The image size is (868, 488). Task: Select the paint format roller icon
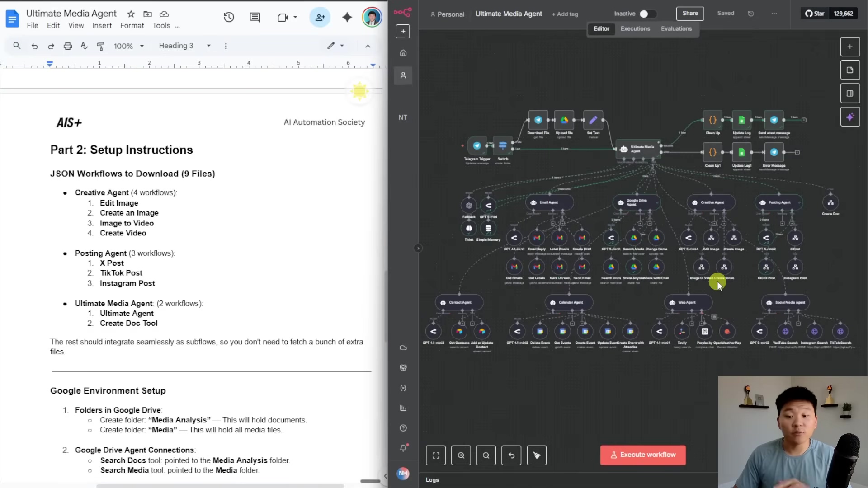100,46
